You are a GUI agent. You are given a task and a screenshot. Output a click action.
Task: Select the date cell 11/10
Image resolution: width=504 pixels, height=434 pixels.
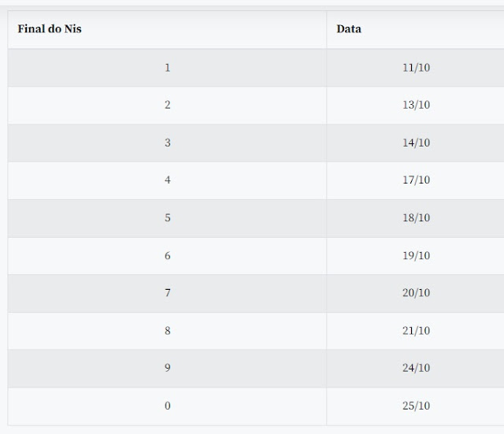click(x=415, y=68)
